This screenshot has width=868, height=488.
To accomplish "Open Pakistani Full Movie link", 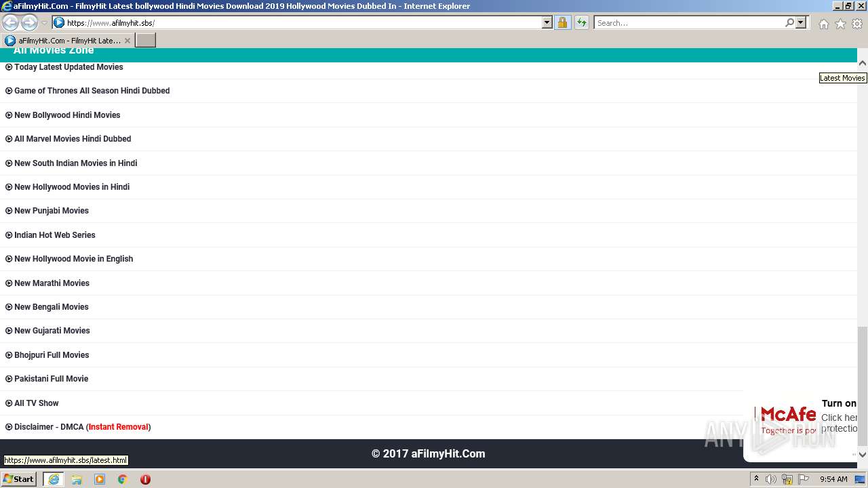I will pos(51,379).
